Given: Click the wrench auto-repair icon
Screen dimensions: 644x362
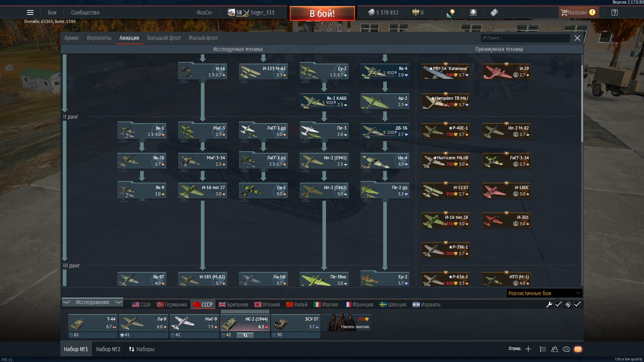Looking at the screenshot, I should coord(549,304).
